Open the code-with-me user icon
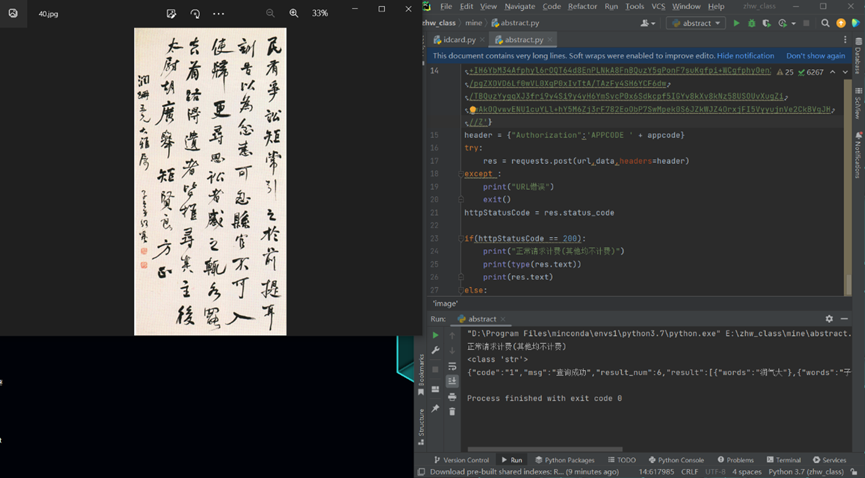The height and width of the screenshot is (478, 865). tap(645, 23)
